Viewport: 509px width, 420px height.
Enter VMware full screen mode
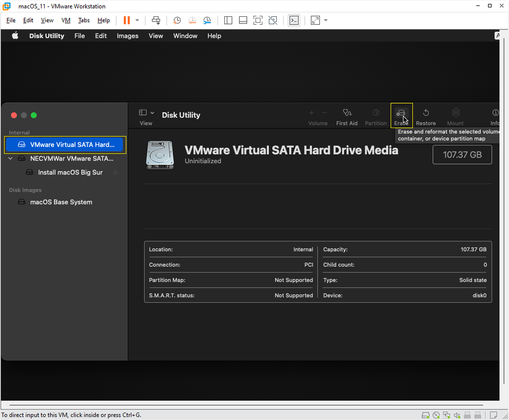258,20
